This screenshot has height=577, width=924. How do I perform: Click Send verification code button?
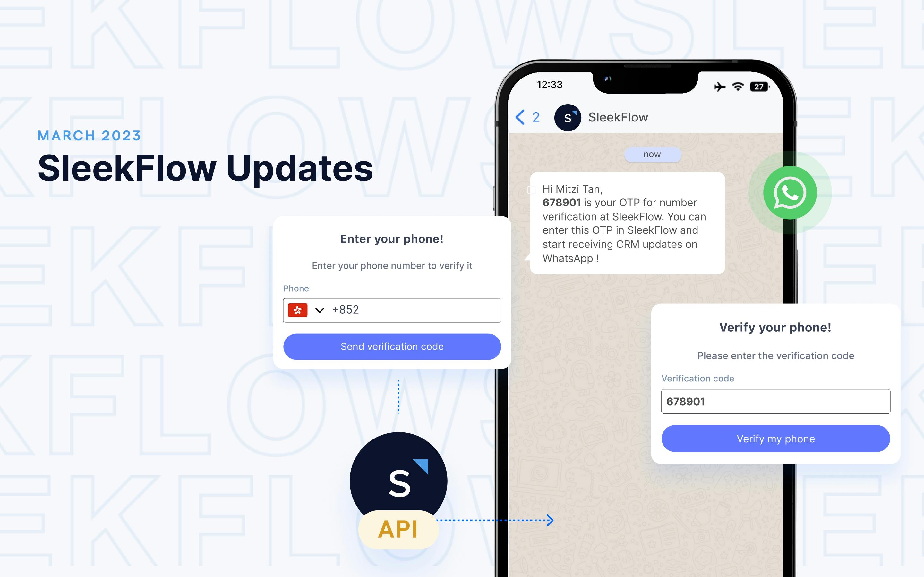click(x=392, y=346)
